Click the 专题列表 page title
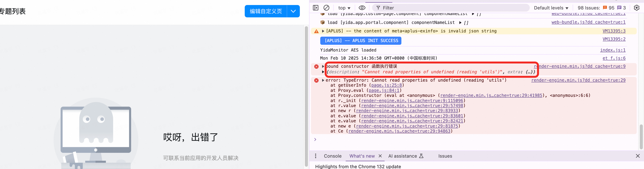 (x=13, y=11)
